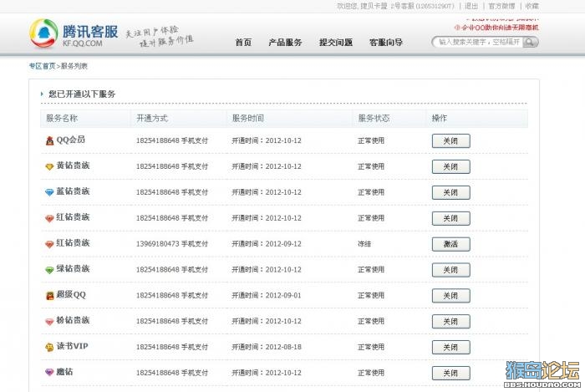
Task: Click the 官方微博 link
Action: click(501, 6)
